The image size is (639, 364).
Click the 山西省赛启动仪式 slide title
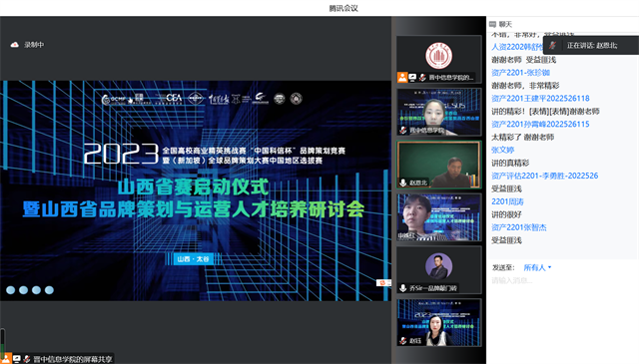pos(193,187)
